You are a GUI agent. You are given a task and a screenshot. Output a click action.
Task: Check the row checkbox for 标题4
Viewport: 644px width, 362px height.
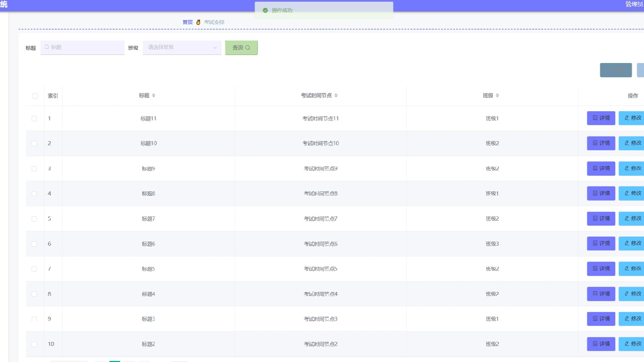tap(34, 294)
